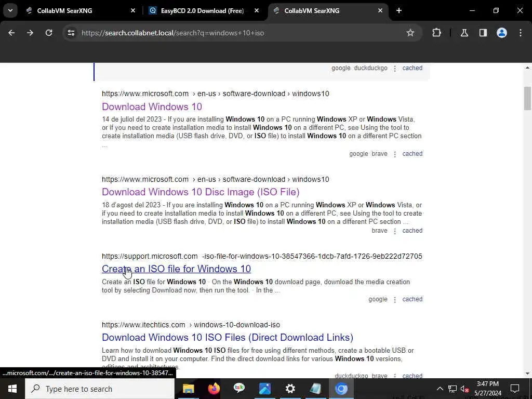
Task: Open Chrome Labs flask icon
Action: coord(464,33)
